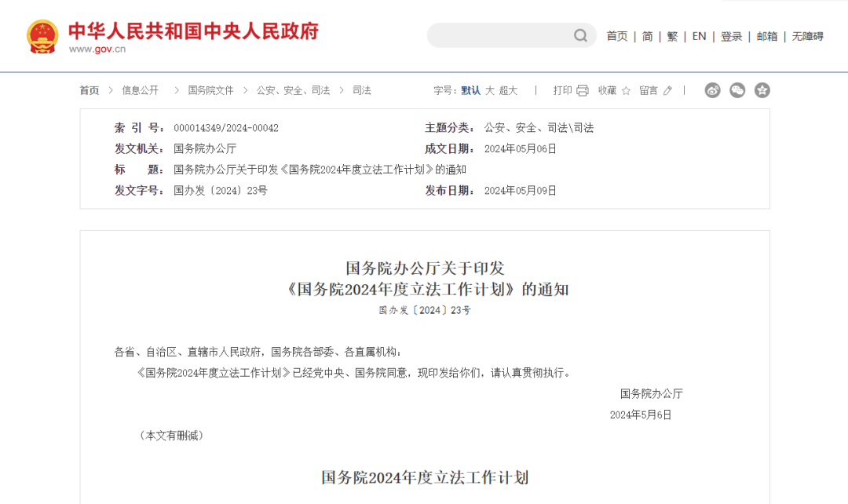
Task: Click the 留言 pencil icon
Action: pyautogui.click(x=667, y=90)
